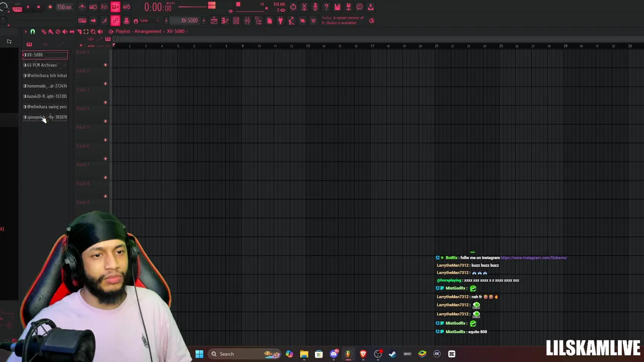The width and height of the screenshot is (644, 362).
Task: Open Discord from the taskbar
Action: point(334,354)
